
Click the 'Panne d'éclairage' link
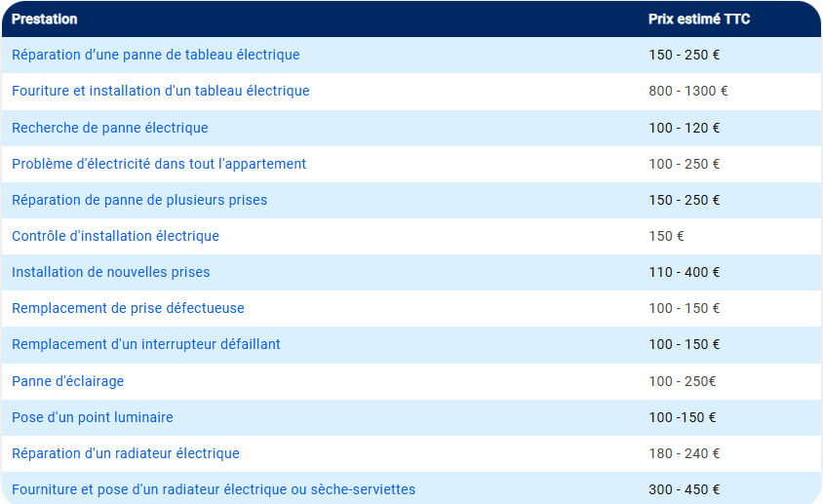pyautogui.click(x=67, y=381)
